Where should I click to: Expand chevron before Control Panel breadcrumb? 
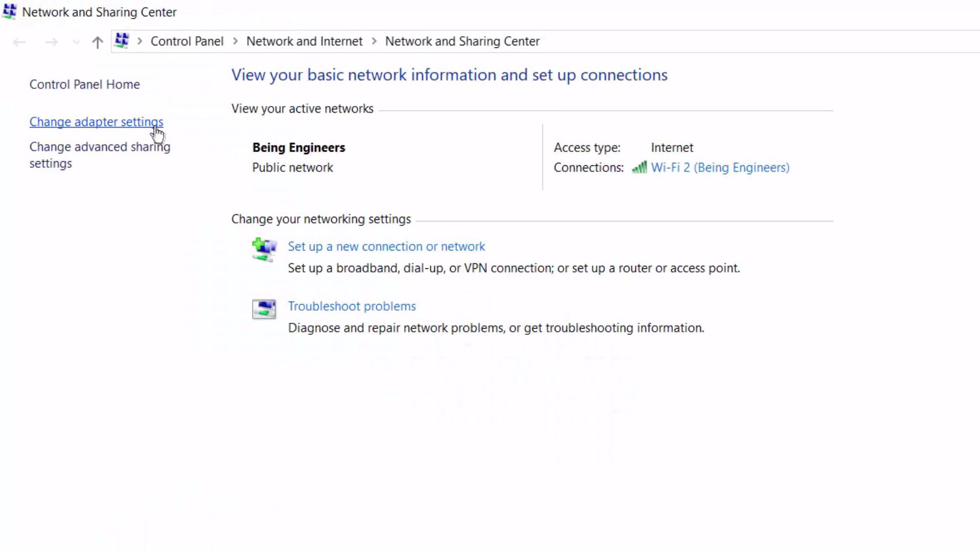139,41
